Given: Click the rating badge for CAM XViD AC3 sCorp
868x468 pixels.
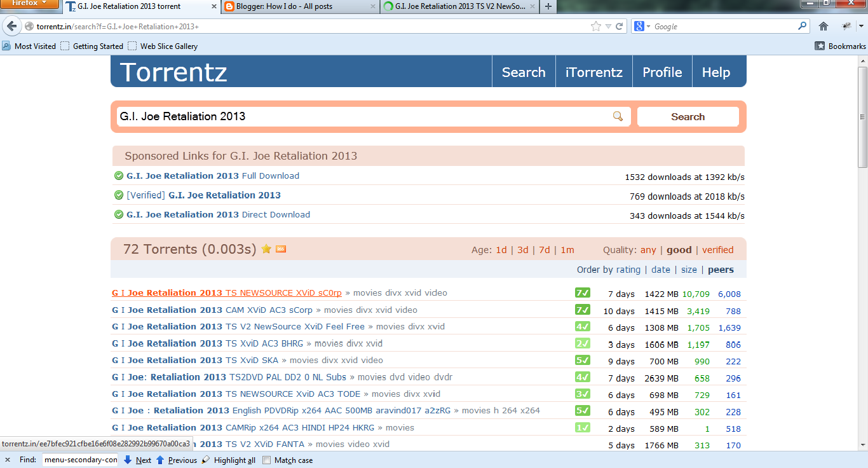Looking at the screenshot, I should coord(582,310).
